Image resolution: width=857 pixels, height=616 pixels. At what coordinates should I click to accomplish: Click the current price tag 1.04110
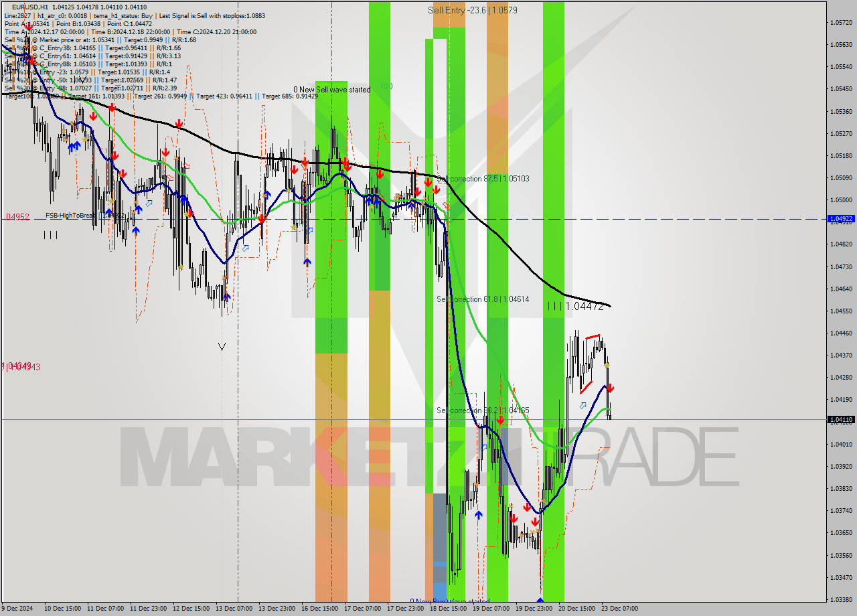pos(841,420)
